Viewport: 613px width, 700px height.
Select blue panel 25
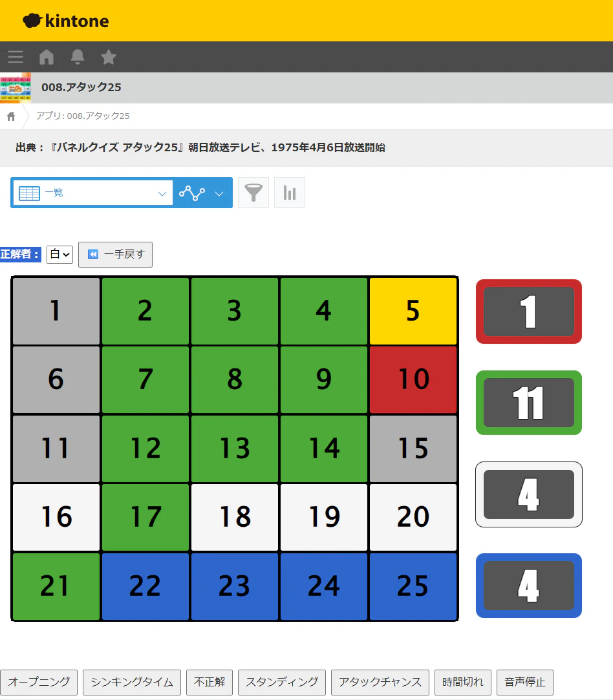click(x=413, y=586)
